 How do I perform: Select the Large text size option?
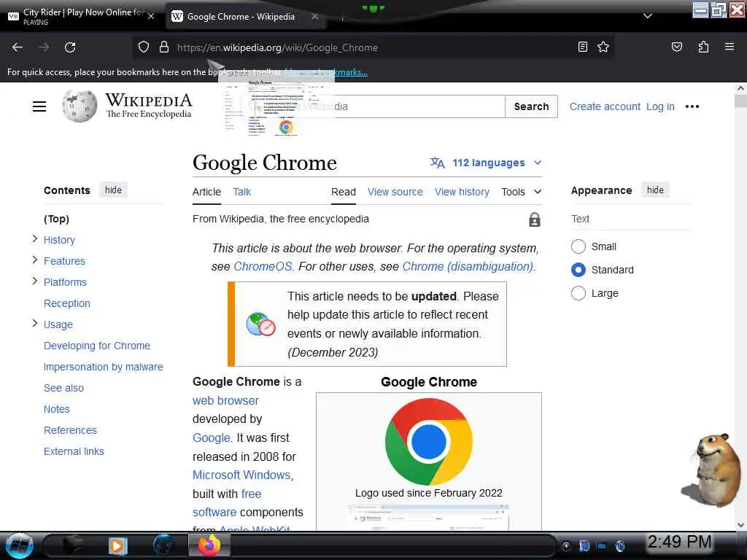coord(578,293)
